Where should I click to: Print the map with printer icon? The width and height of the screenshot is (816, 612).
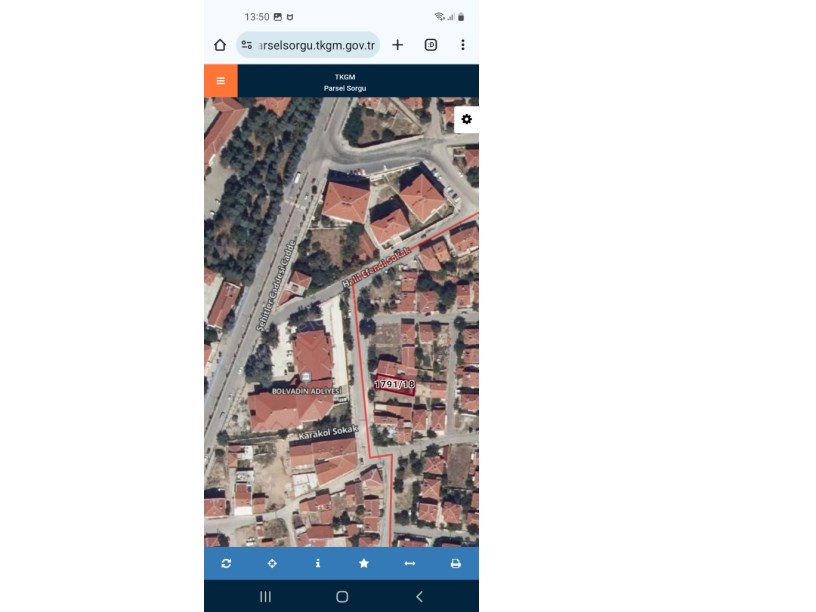tap(455, 563)
